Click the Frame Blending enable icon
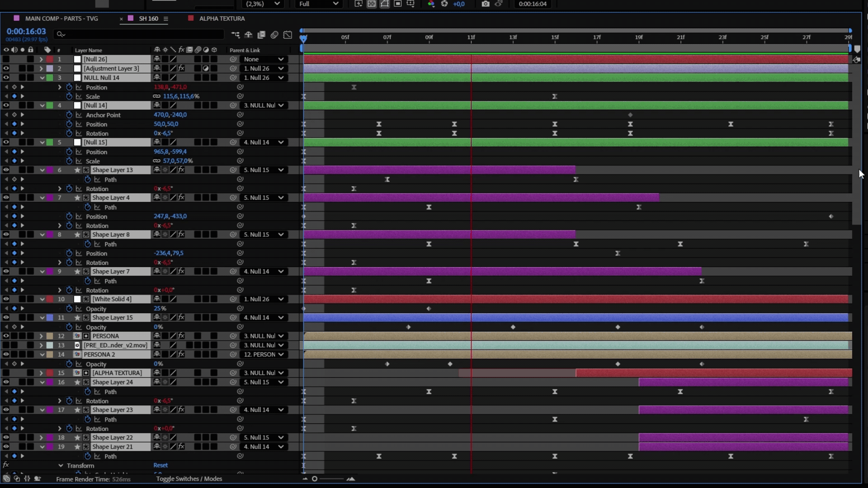This screenshot has height=488, width=868. tap(261, 35)
